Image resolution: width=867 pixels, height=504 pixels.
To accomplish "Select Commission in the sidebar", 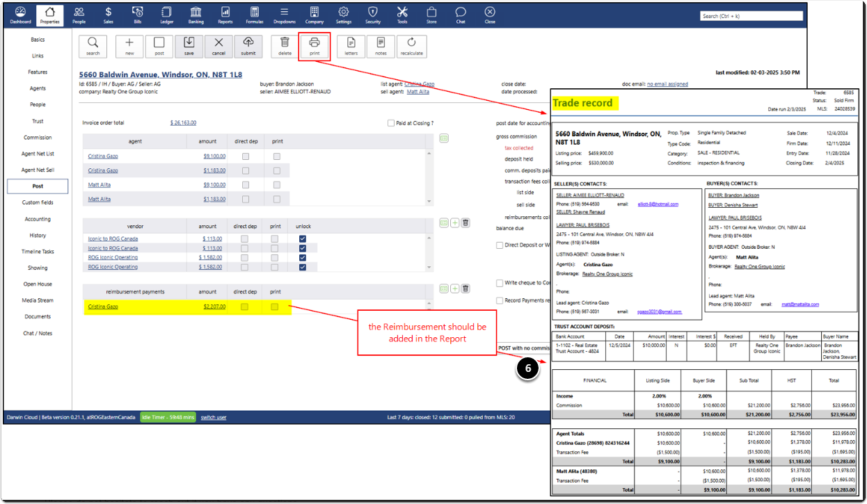I will [x=38, y=138].
